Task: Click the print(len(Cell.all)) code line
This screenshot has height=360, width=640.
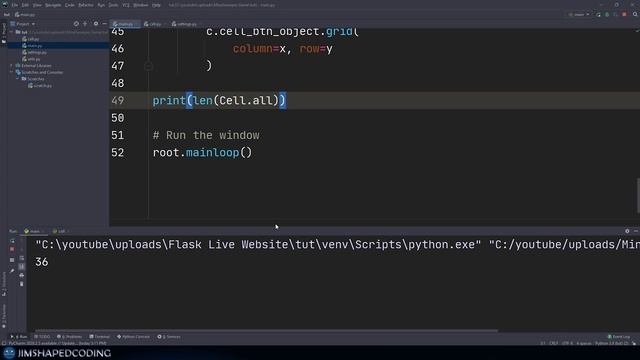Action: tap(219, 100)
